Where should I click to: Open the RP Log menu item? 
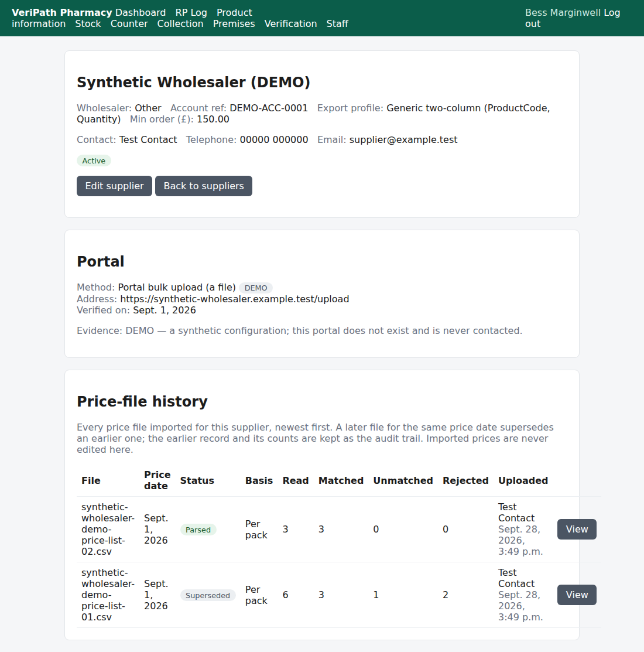[x=191, y=12]
